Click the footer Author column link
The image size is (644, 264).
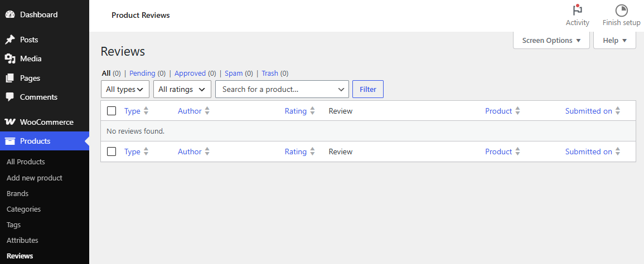(190, 151)
